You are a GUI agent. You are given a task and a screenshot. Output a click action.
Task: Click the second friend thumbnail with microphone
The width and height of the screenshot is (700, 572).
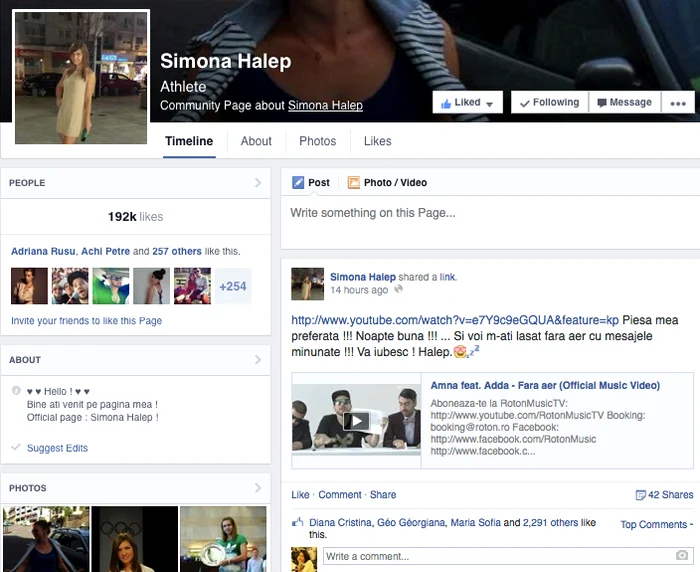click(70, 286)
